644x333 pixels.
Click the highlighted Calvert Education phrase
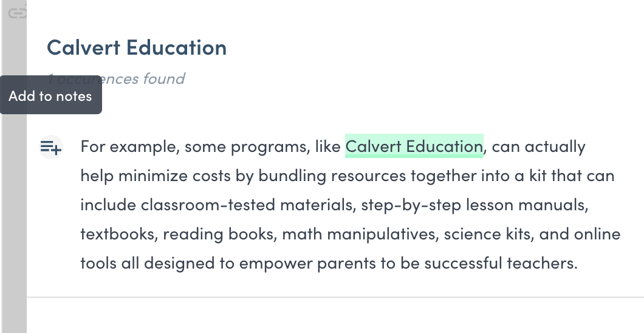pos(414,146)
